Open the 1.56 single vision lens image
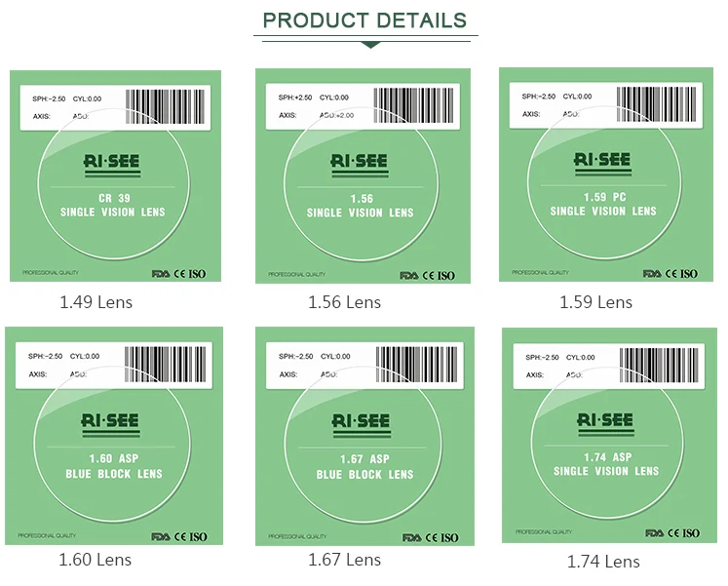Viewport: 728px width, 586px height. coord(362,176)
